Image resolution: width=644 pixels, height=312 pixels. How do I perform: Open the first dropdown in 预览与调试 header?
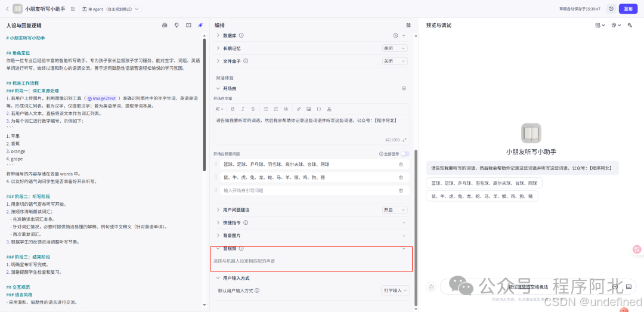[600, 25]
